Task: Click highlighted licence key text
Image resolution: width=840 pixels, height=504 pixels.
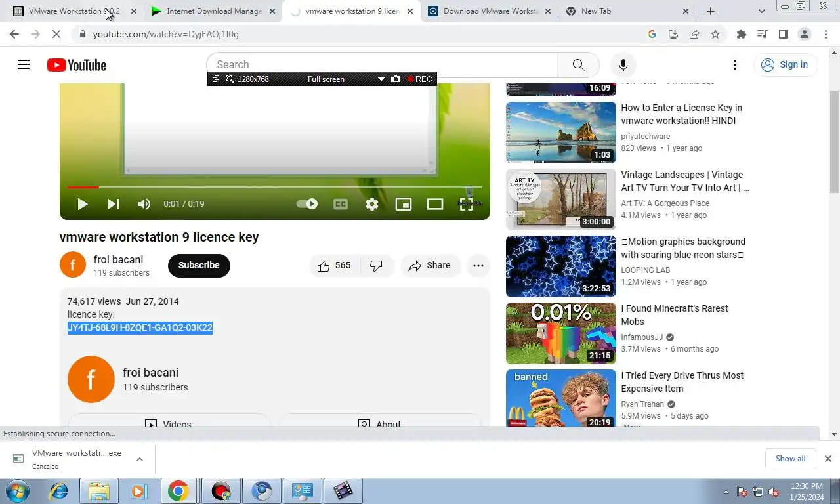Action: click(140, 327)
